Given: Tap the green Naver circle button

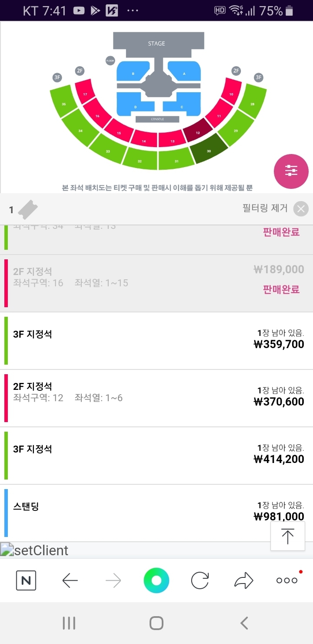Looking at the screenshot, I should pos(156,580).
